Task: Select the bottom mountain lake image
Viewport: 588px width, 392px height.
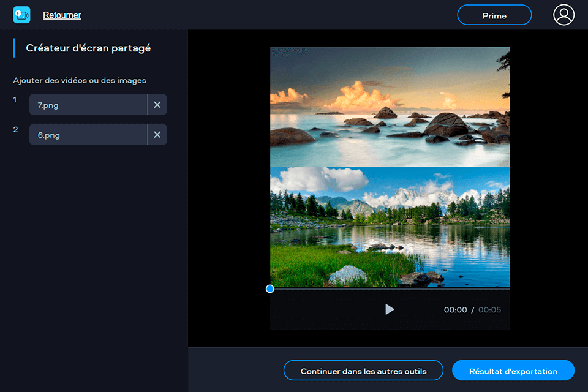Action: pyautogui.click(x=390, y=227)
